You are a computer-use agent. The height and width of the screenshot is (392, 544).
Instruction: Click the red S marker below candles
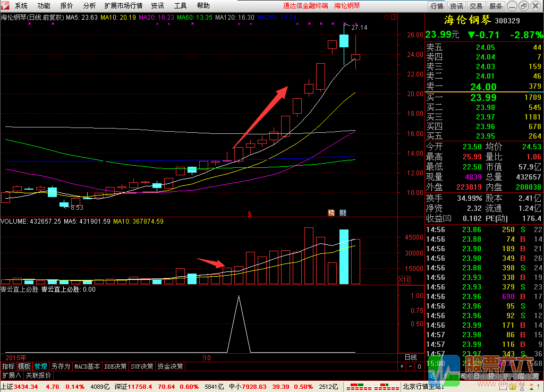pos(249,214)
